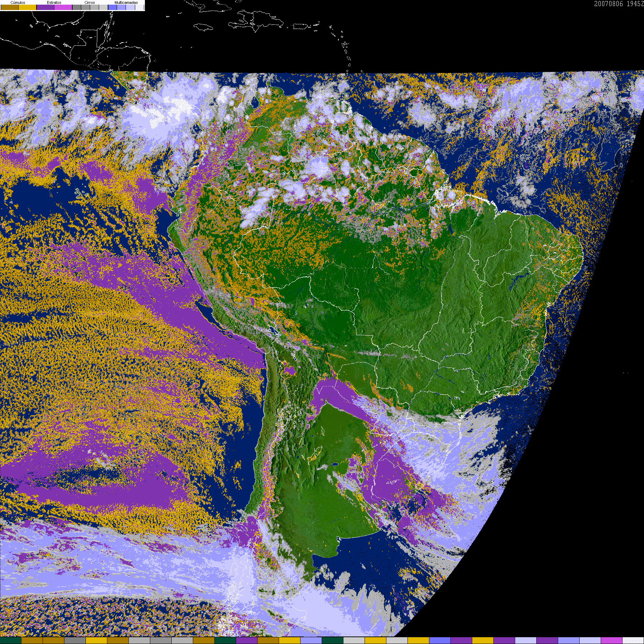This screenshot has width=644, height=644.
Task: Click the darkest blue Multicamadas legend swatch
Action: coord(112,7)
